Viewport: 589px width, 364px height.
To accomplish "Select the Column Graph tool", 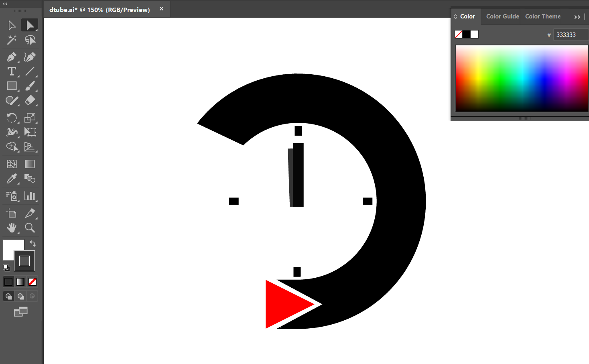I will (x=30, y=196).
